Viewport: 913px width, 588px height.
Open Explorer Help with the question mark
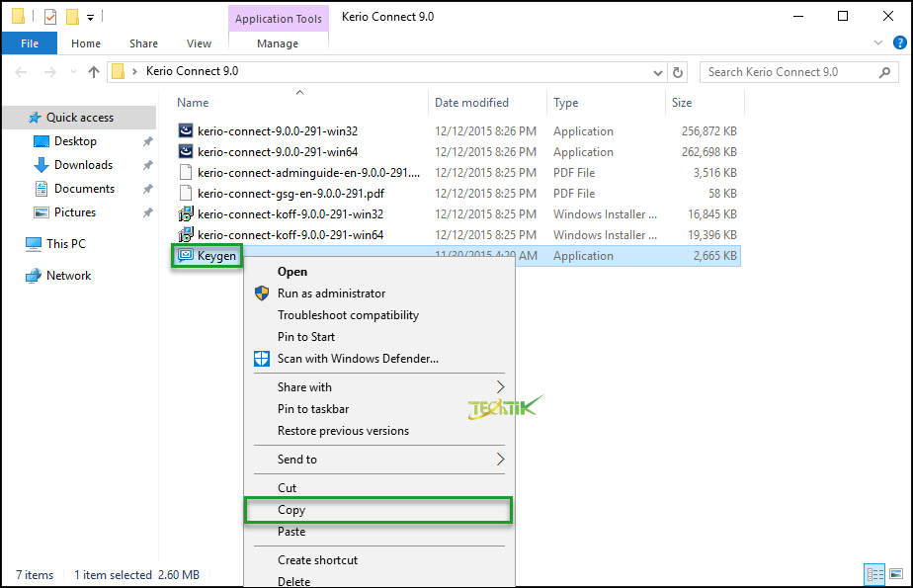point(899,42)
